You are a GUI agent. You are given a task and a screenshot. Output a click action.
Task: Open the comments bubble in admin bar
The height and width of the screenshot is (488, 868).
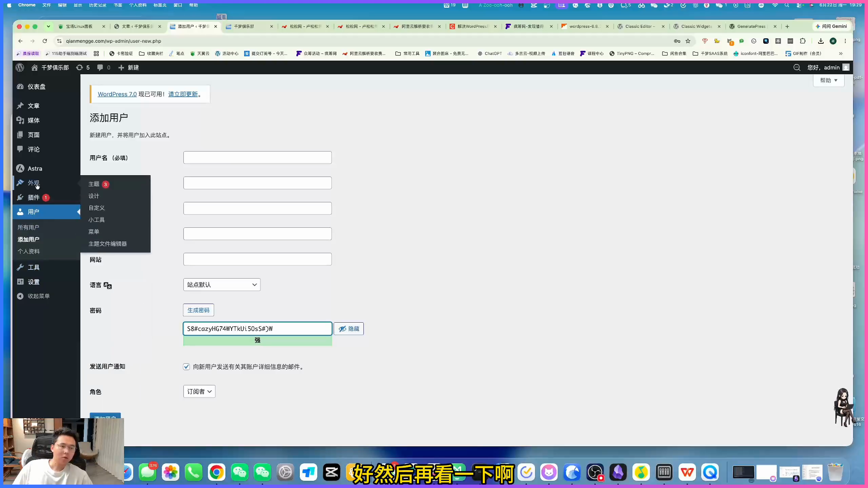(x=103, y=67)
